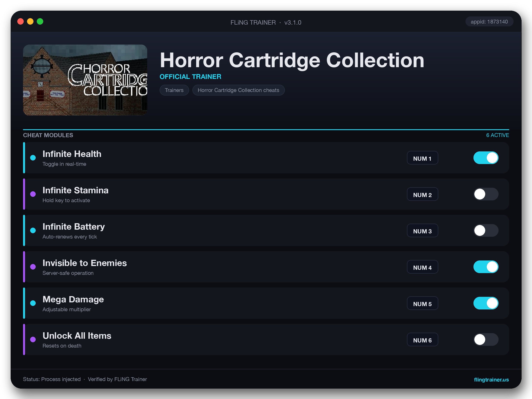Open the Trainers tag
The height and width of the screenshot is (399, 532).
[174, 90]
